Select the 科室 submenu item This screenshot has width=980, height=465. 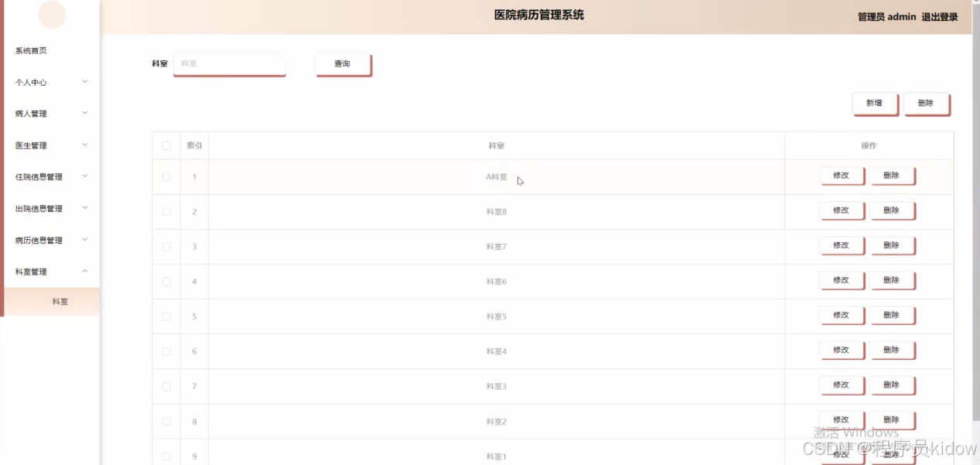(x=52, y=302)
